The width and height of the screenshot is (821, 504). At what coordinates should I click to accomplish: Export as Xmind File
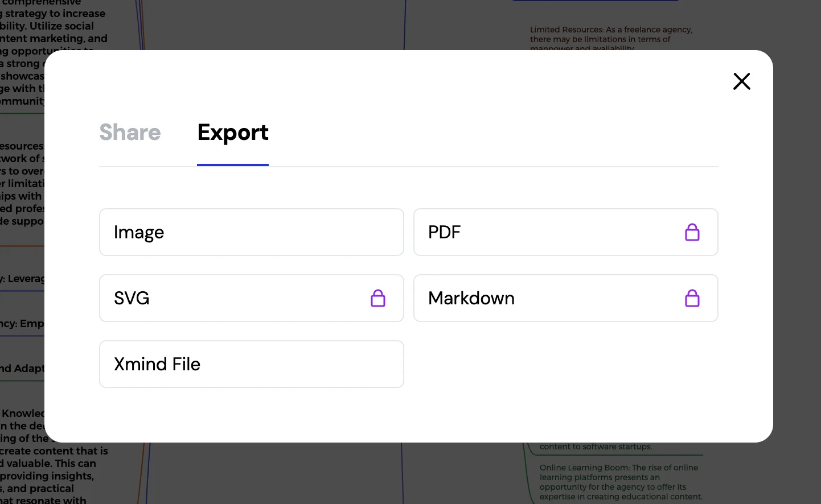[x=252, y=364]
